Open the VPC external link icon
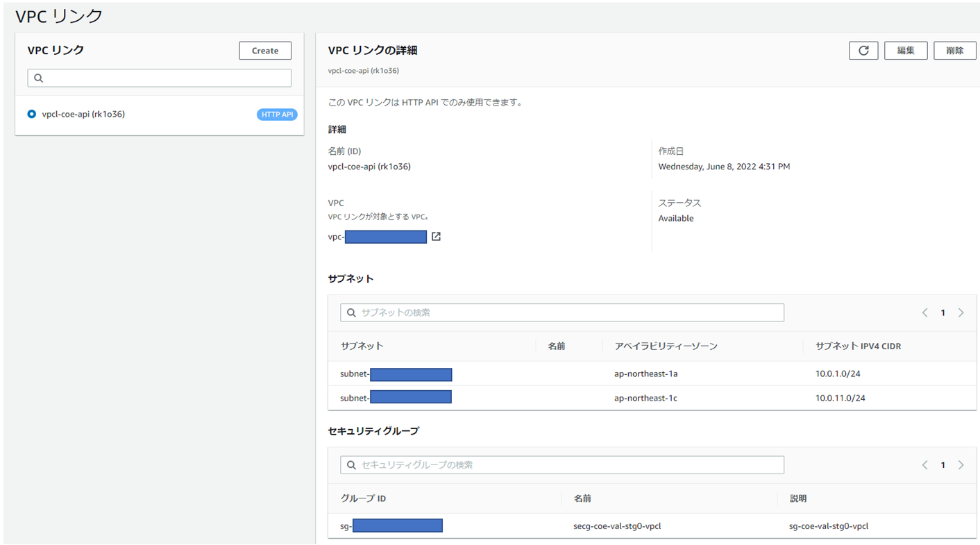This screenshot has height=545, width=980. 436,237
